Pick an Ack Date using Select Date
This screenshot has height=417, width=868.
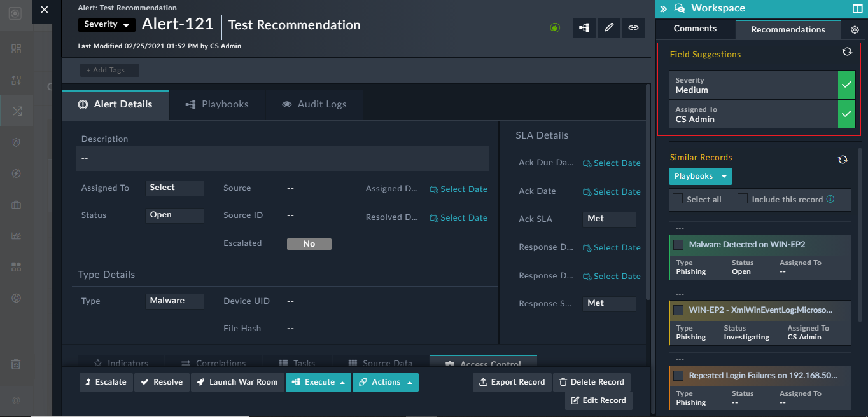click(x=611, y=191)
